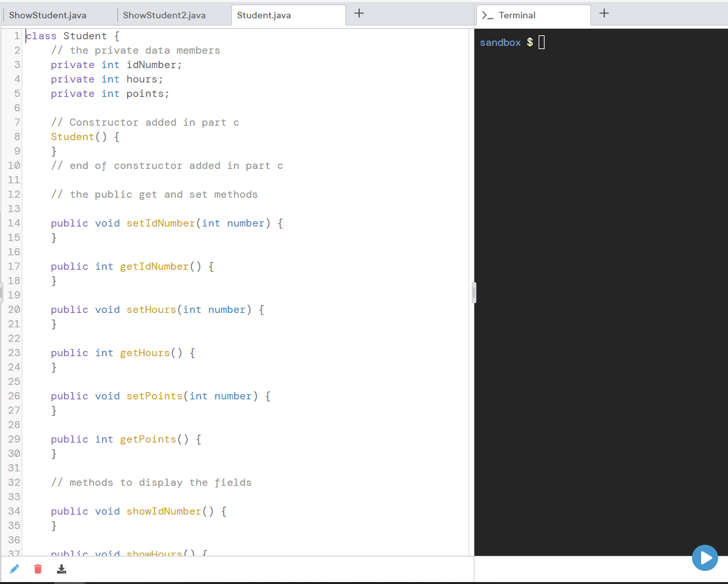Screen dimensions: 728x584
Task: Delete the current file with the trash icon
Action: tap(38, 569)
